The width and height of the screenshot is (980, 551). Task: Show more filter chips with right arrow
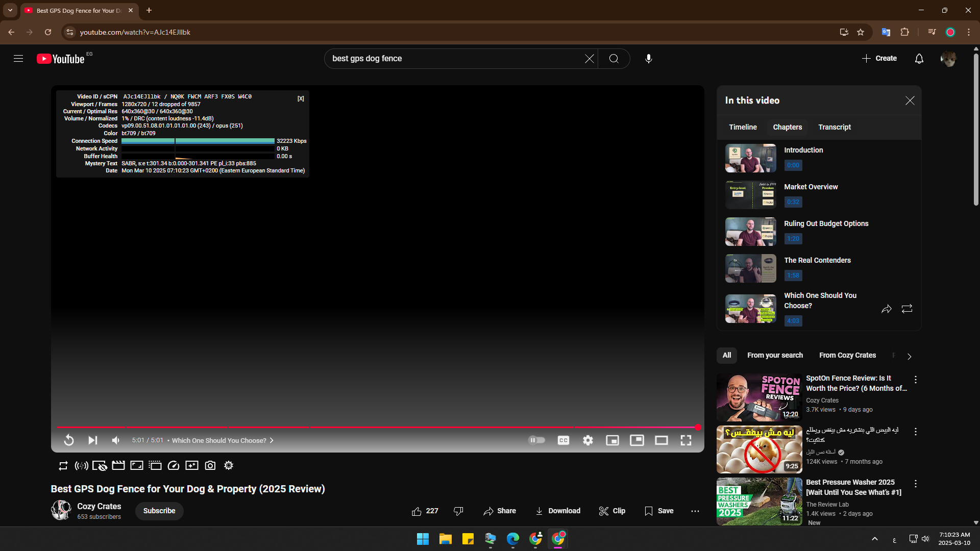pyautogui.click(x=909, y=357)
